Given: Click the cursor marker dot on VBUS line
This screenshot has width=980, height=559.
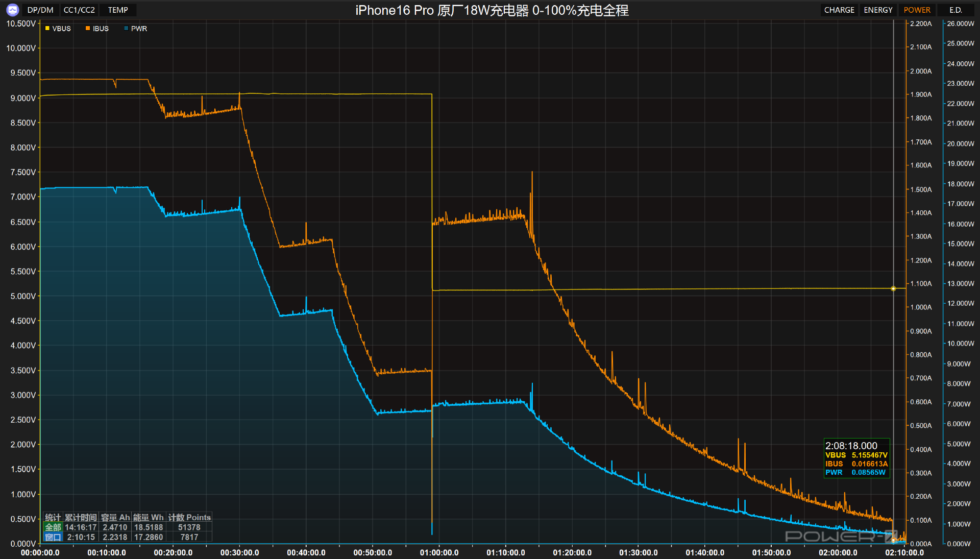Looking at the screenshot, I should [893, 288].
